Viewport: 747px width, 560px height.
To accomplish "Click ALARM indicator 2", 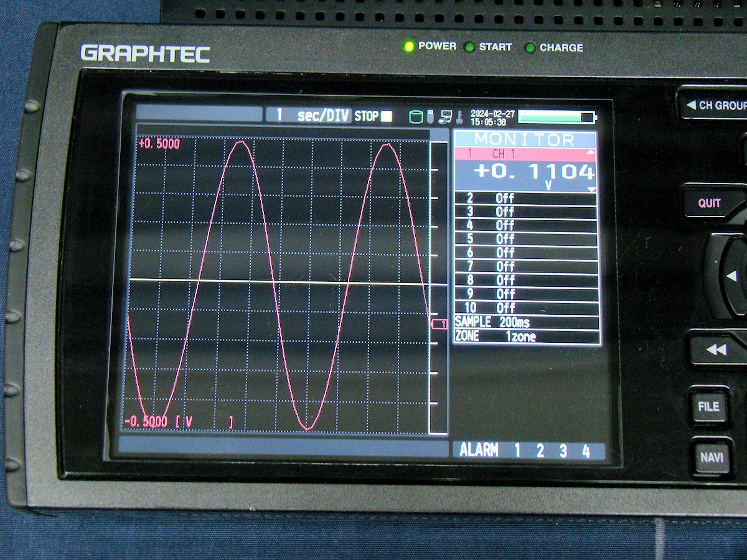I will pyautogui.click(x=540, y=451).
